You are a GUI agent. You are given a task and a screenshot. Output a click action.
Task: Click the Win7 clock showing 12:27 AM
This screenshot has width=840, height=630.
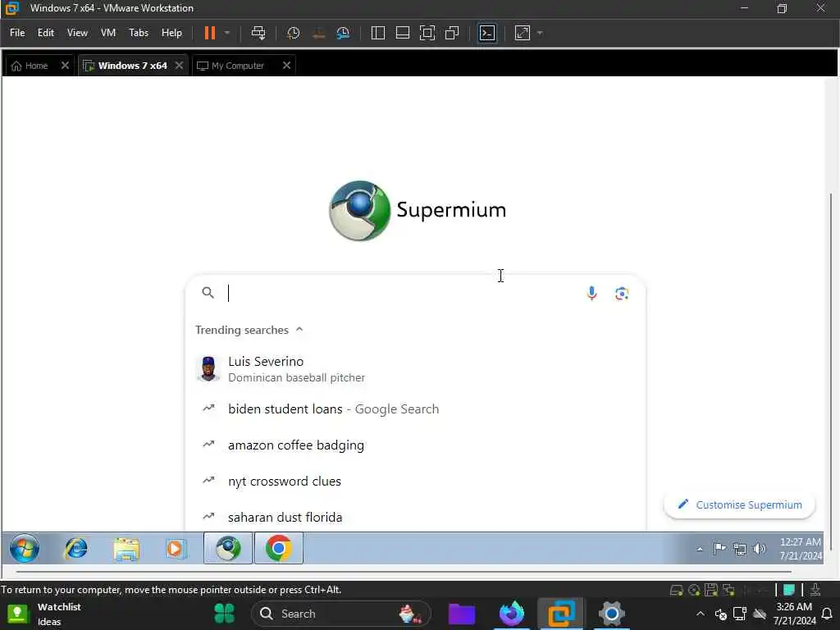[801, 549]
